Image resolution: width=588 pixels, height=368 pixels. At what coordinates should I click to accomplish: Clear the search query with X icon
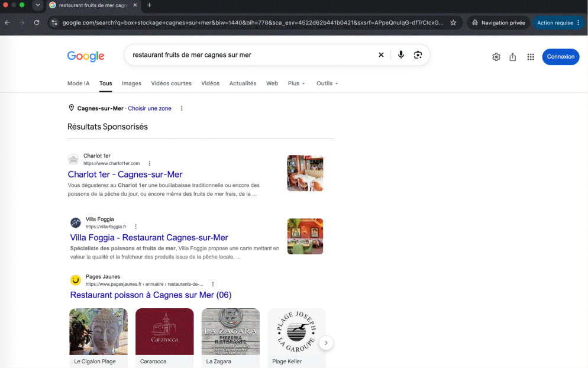point(381,55)
